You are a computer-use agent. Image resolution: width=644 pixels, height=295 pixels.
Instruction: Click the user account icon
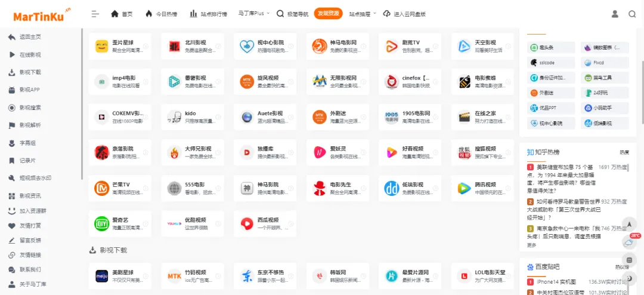[615, 14]
